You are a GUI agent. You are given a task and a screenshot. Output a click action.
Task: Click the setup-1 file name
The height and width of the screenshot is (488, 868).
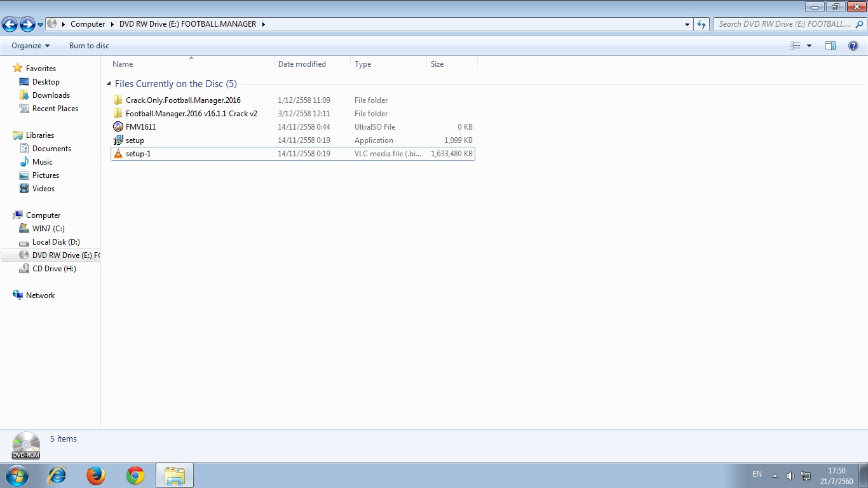point(138,154)
